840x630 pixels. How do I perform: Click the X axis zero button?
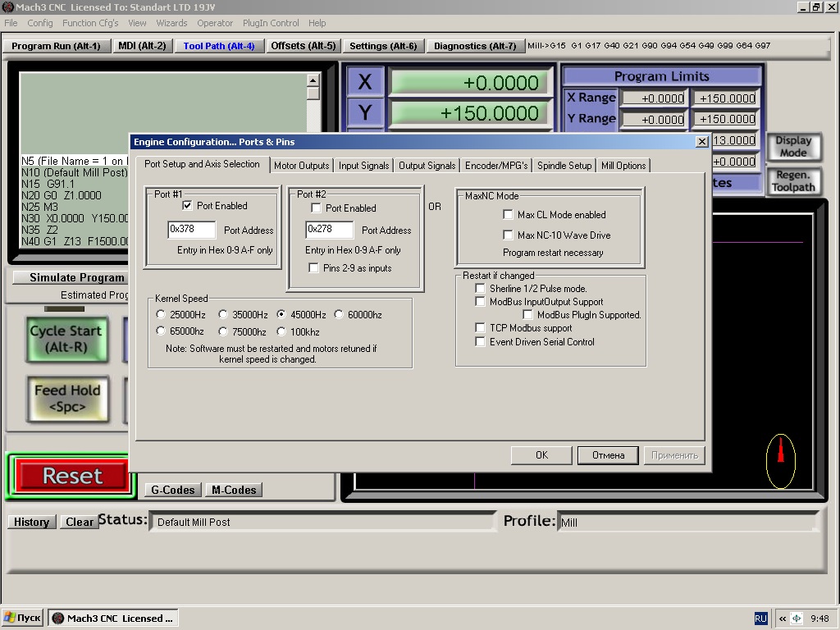(365, 82)
